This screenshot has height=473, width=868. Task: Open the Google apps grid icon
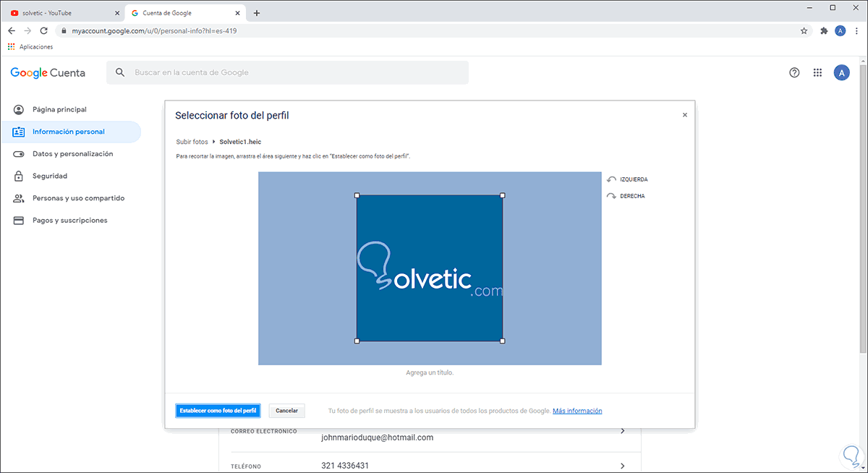(818, 72)
